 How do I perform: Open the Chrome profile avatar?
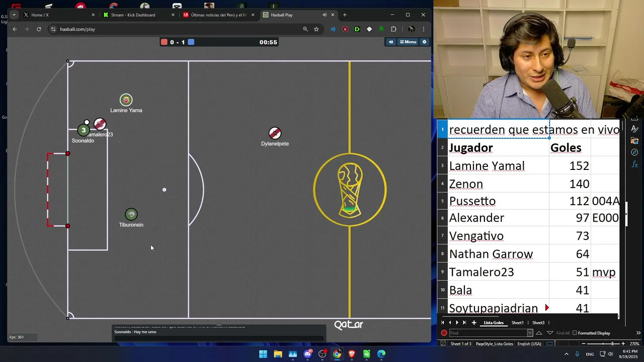(x=411, y=29)
